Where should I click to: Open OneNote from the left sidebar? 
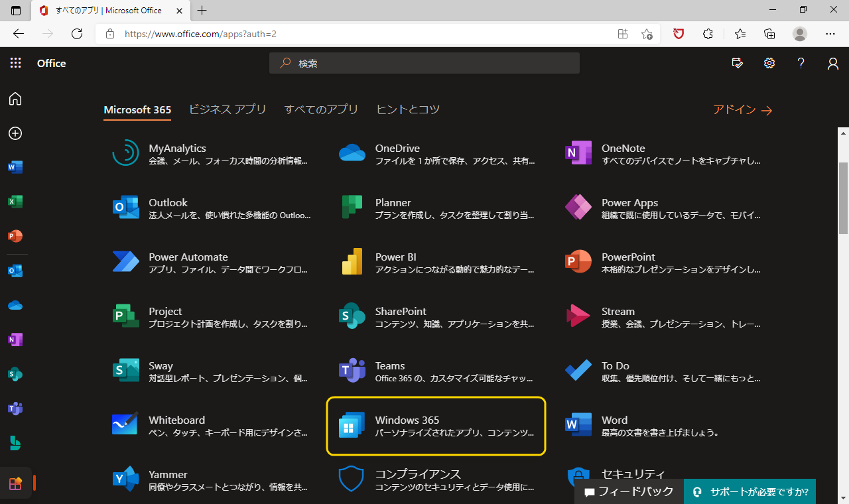[15, 340]
